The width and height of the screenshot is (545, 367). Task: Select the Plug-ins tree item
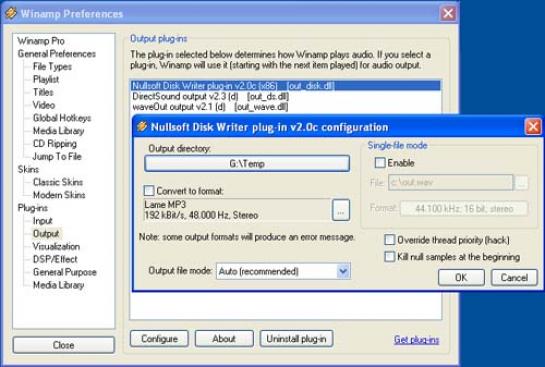33,208
